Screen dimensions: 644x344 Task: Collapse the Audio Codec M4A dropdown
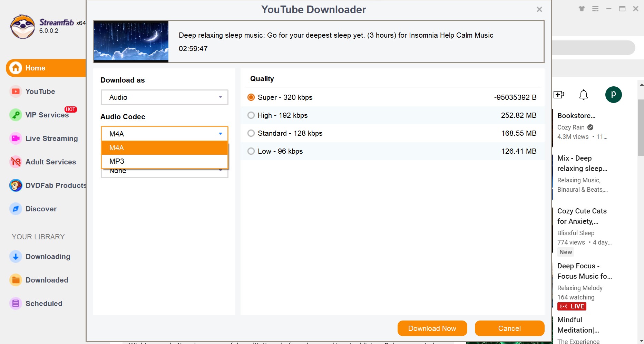click(165, 134)
